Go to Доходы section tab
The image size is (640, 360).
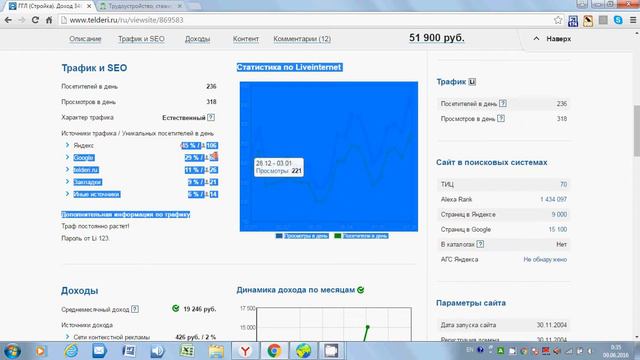198,39
